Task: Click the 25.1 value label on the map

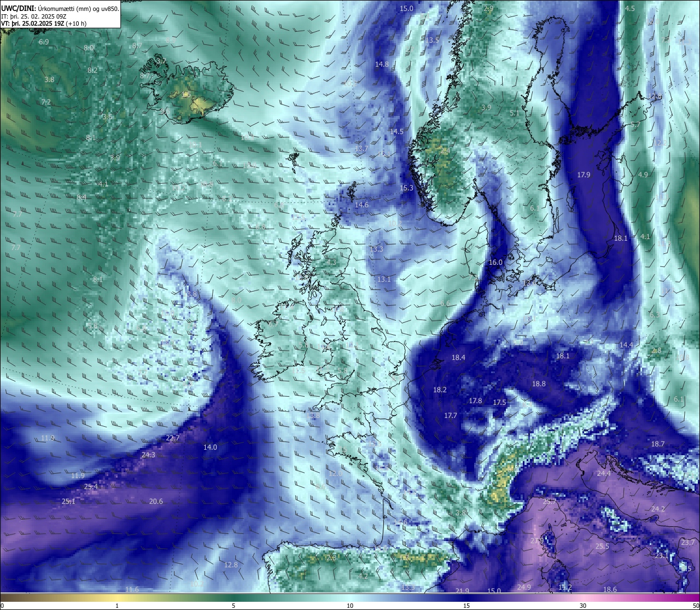Action: (68, 502)
